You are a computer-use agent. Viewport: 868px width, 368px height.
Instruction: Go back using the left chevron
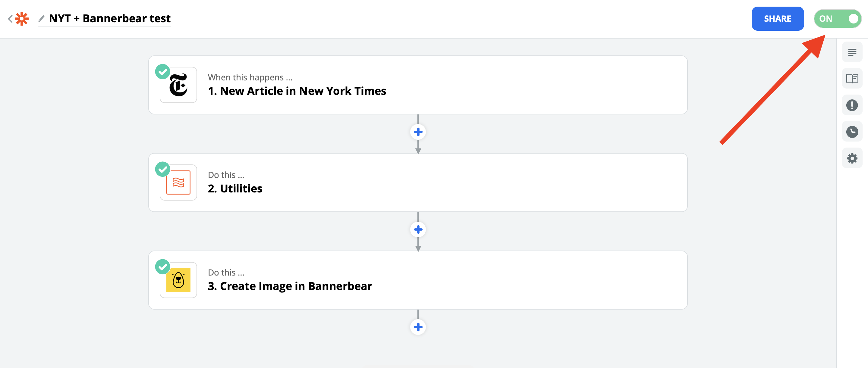tap(10, 18)
